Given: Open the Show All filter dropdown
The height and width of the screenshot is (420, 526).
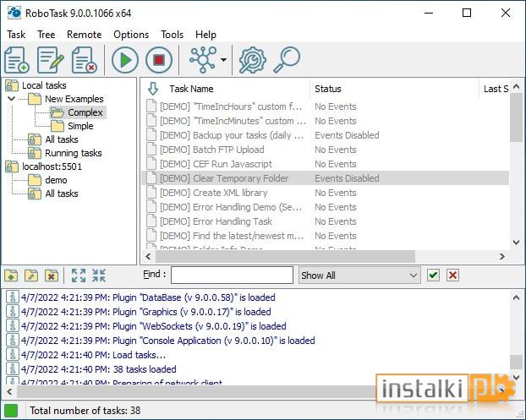Looking at the screenshot, I should (x=359, y=275).
